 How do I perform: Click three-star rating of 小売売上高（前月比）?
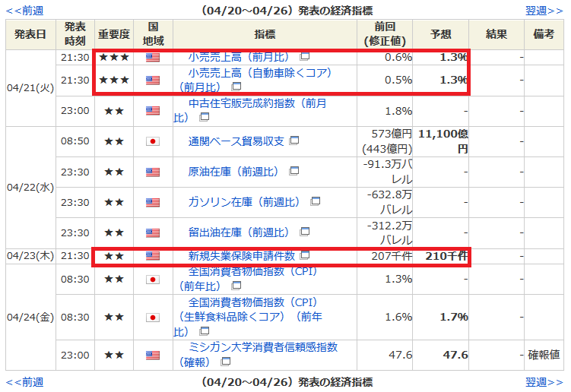[114, 57]
